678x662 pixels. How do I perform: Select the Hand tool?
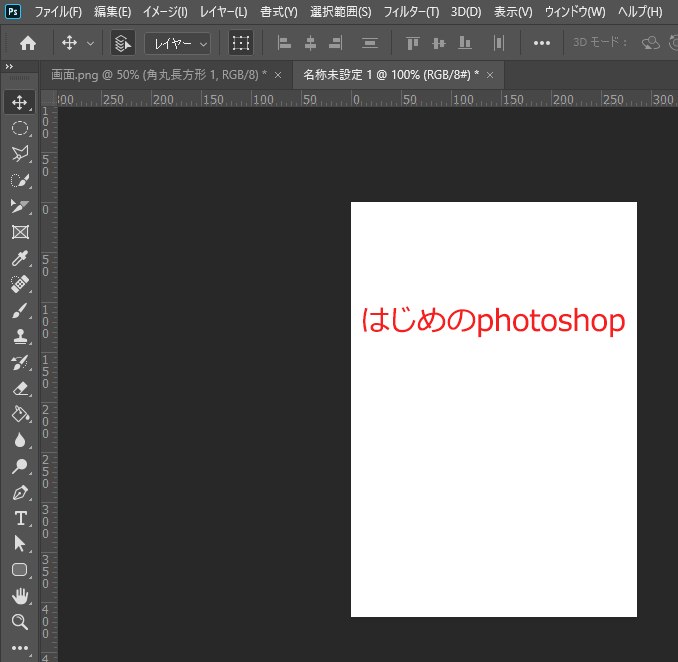(20, 596)
